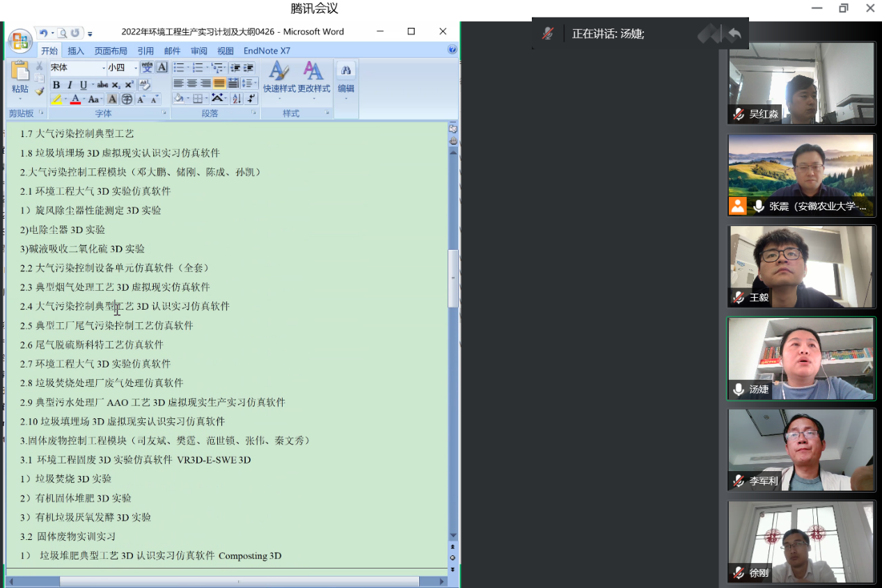Click the sort A-Z paragraph icon

tap(236, 99)
